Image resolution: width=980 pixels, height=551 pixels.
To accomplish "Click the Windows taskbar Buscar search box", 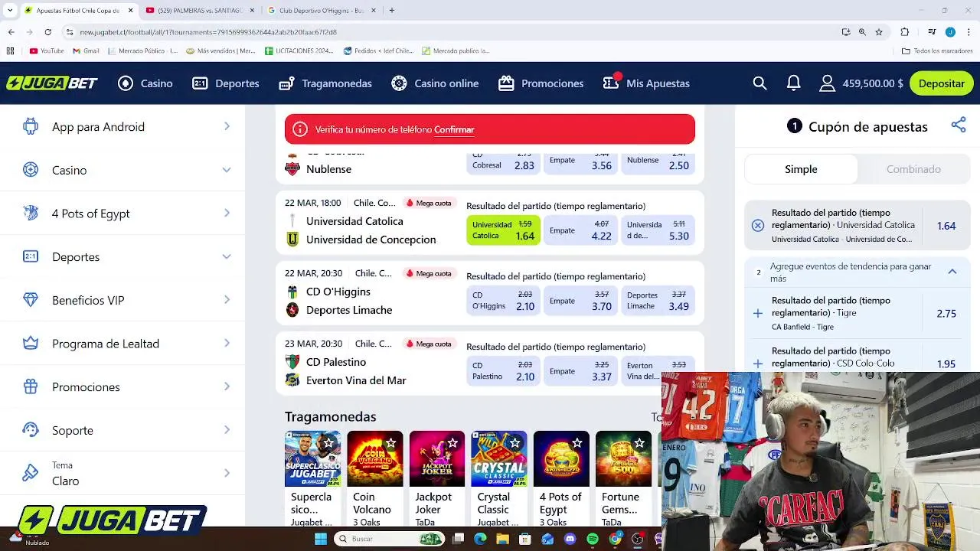I will coord(388,539).
